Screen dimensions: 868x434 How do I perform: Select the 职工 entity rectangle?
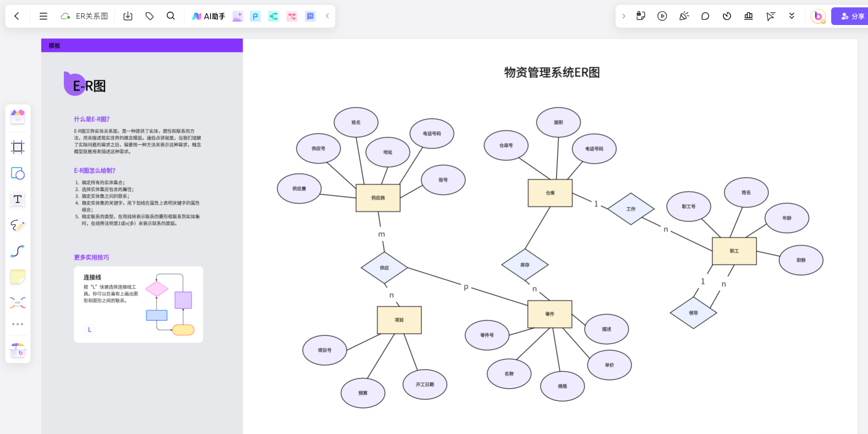tap(734, 251)
